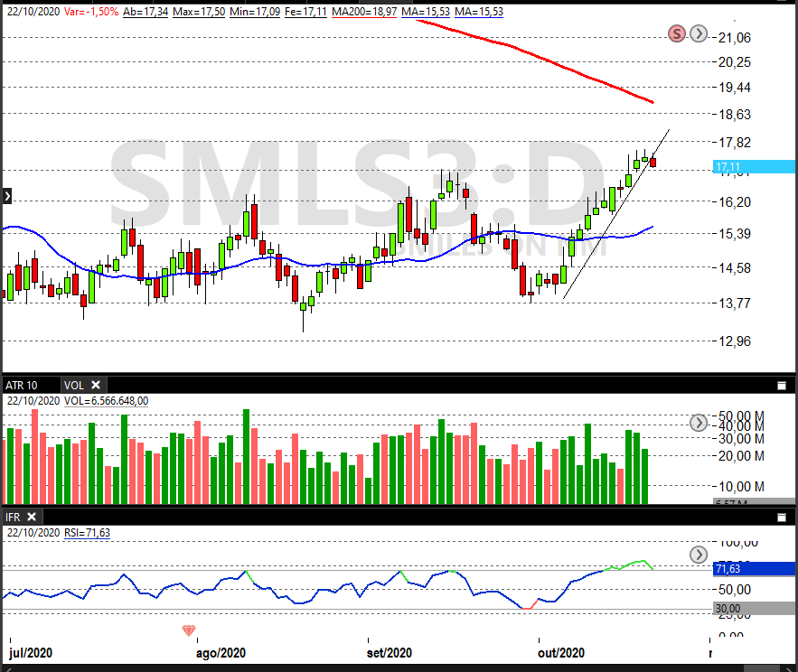Click the RSI 71,63 value marker
This screenshot has width=798, height=672.
[x=752, y=569]
